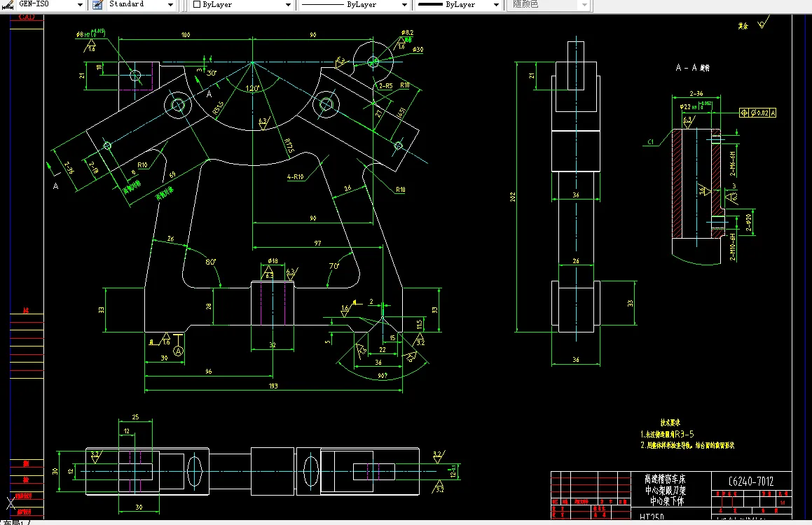Image resolution: width=812 pixels, height=525 pixels.
Task: Click the title text 中心架下体
Action: [667, 501]
